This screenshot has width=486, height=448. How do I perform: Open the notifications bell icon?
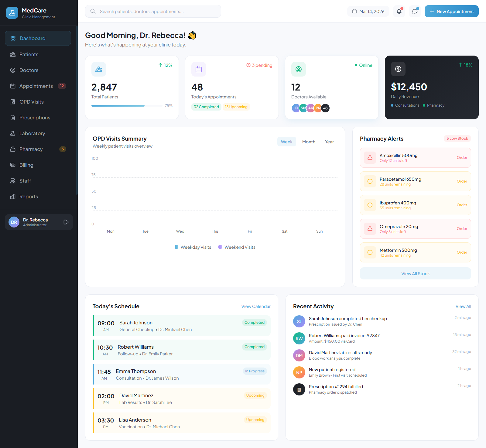(399, 11)
